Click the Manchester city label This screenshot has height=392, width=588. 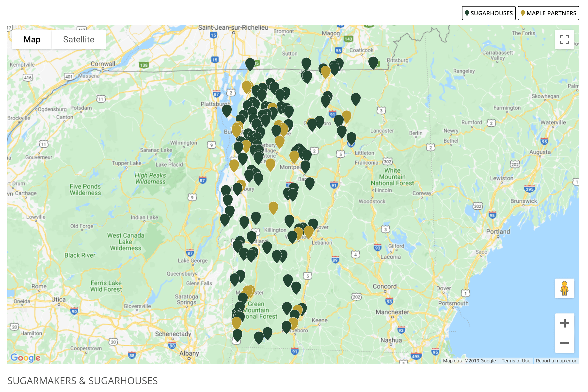[392, 312]
